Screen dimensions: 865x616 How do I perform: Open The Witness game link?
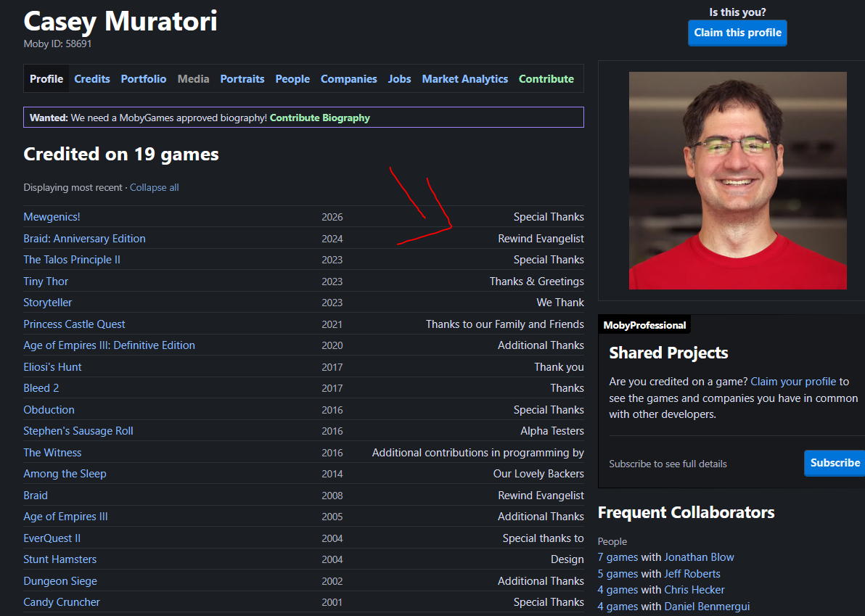pos(52,452)
